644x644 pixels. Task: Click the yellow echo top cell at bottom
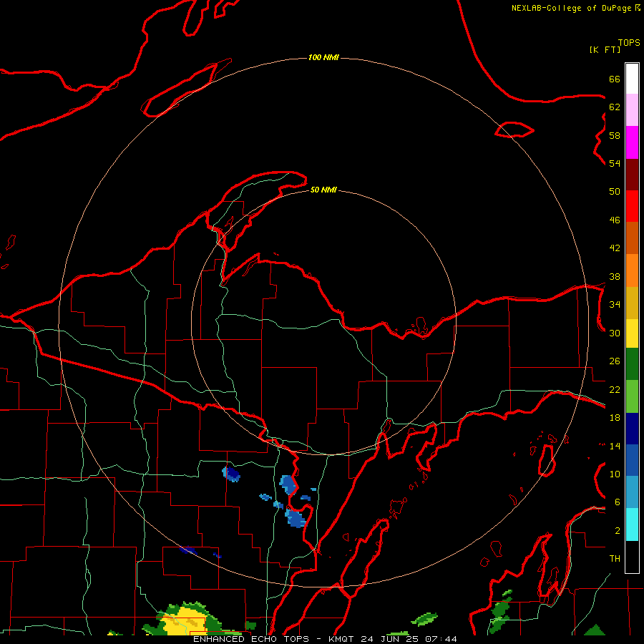185,621
